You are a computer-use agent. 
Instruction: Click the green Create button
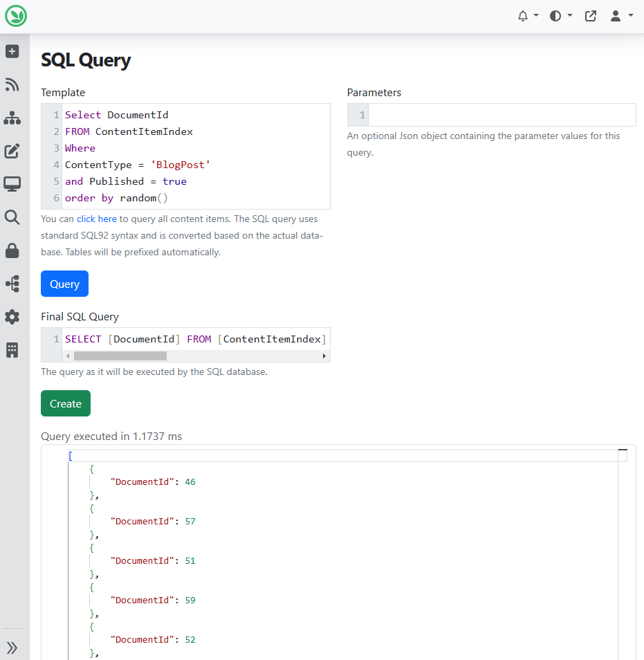pos(66,403)
